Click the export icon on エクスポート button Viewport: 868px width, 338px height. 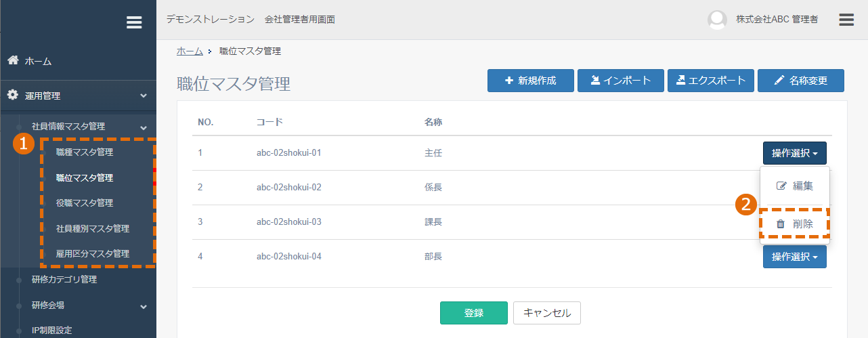tap(680, 81)
